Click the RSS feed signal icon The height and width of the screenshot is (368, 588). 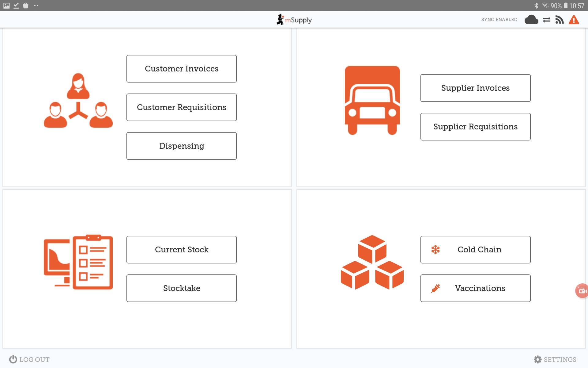click(560, 20)
